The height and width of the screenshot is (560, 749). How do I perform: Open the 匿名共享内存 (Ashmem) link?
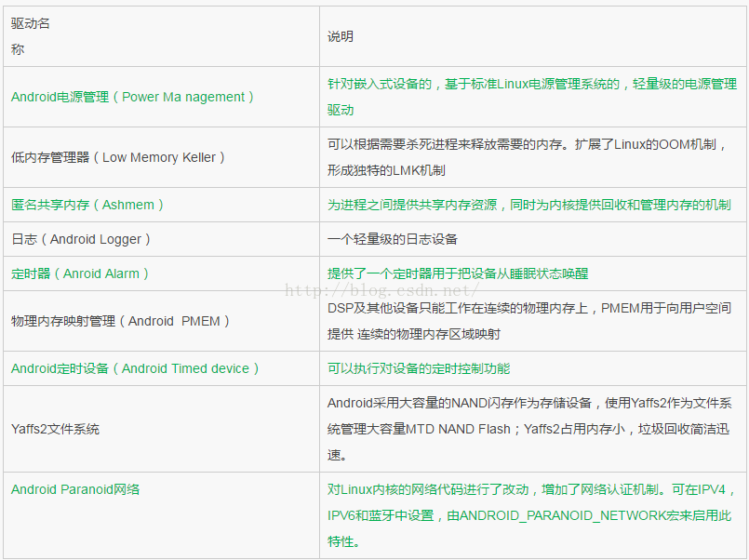pos(87,205)
